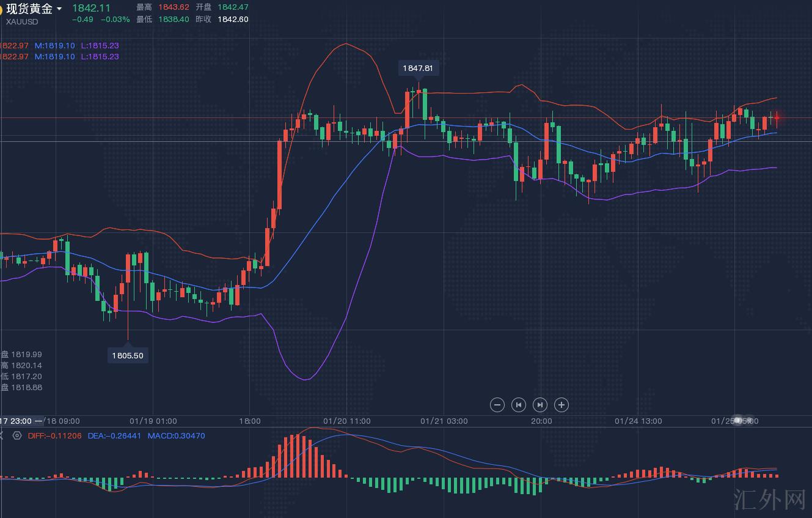Open the 现货黄金 symbol dropdown arrow
Viewport: 812px width, 518px height.
tap(59, 9)
